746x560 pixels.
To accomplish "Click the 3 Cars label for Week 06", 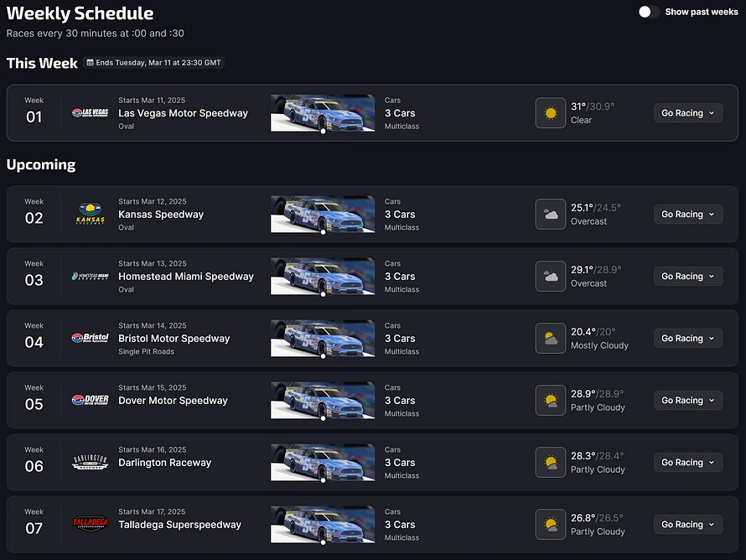I will point(400,463).
